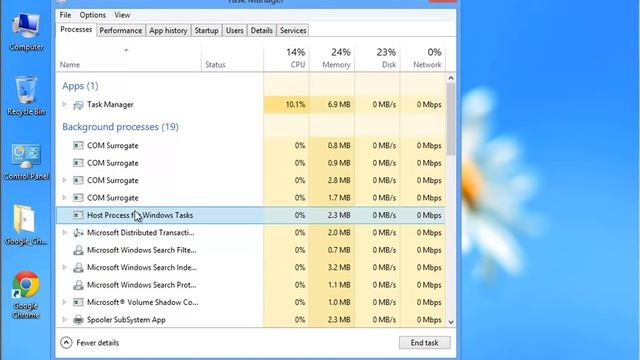Sort by the CPU column header

point(286,58)
